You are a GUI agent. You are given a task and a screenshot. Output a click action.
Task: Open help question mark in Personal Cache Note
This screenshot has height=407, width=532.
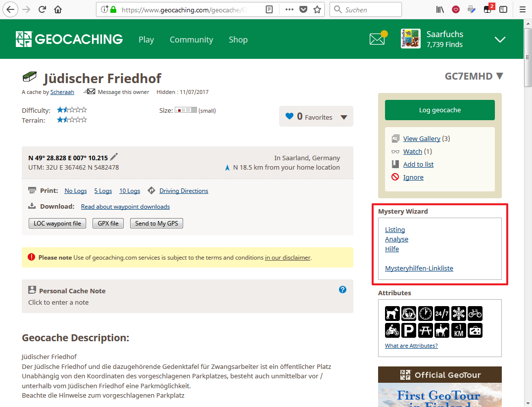click(342, 290)
